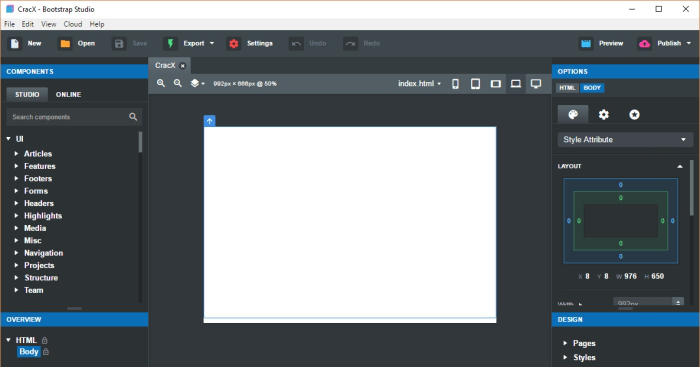Switch to laptop device preview
This screenshot has width=700, height=381.
(x=516, y=84)
